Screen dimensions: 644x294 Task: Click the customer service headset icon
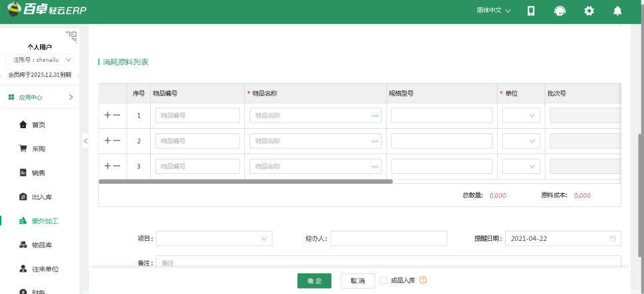coord(560,11)
